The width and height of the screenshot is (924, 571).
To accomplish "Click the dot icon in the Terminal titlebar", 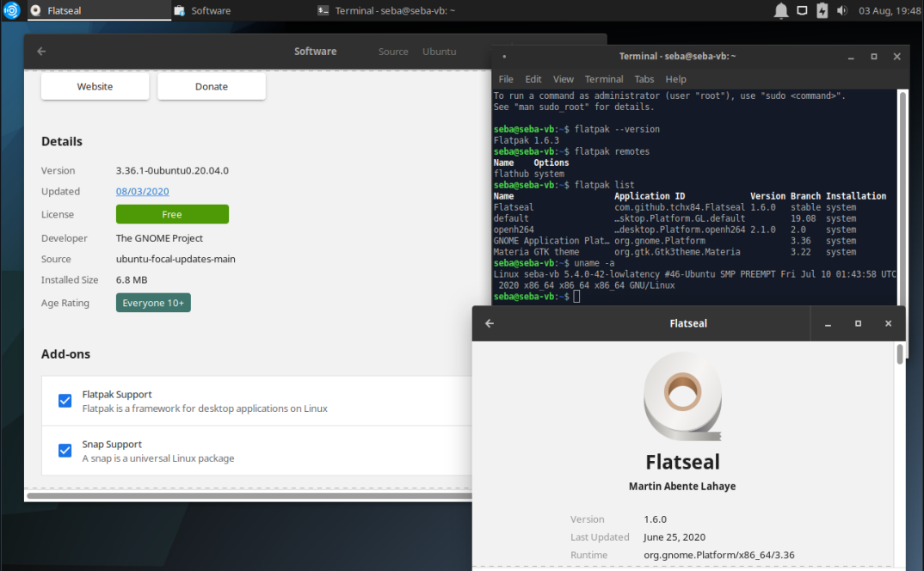I will 504,57.
